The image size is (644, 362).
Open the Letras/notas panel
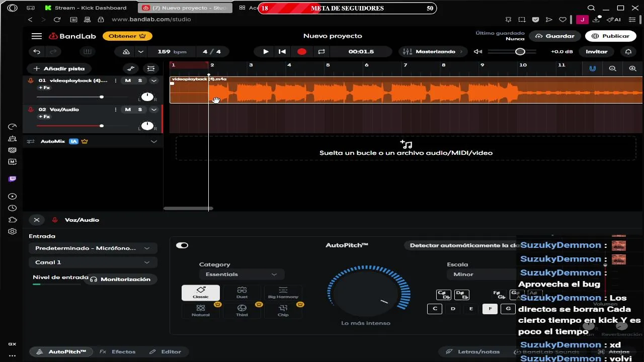tap(473, 352)
